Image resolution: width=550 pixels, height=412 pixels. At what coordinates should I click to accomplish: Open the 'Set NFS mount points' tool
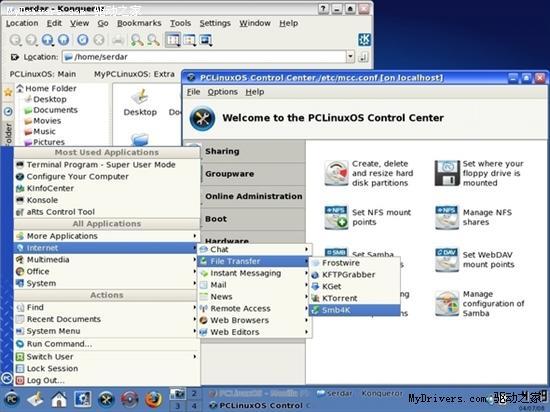[368, 217]
